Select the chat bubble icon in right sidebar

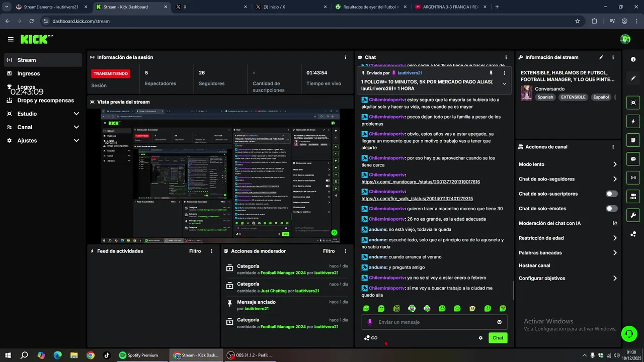pos(633,159)
